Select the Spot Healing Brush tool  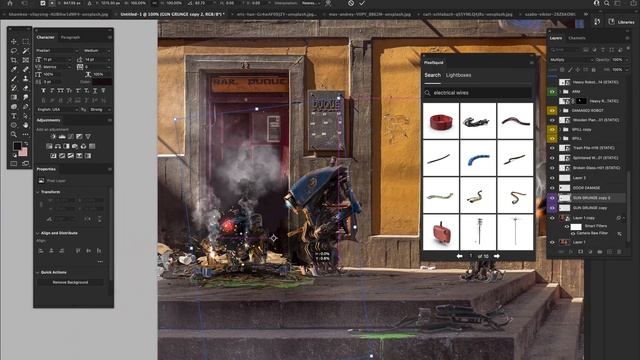pos(25,69)
